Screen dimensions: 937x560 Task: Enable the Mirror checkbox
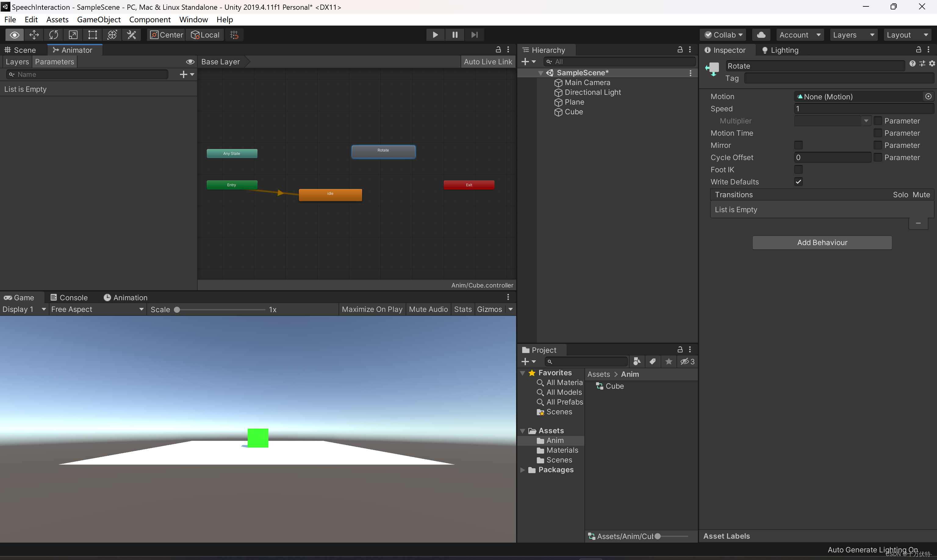(x=799, y=145)
